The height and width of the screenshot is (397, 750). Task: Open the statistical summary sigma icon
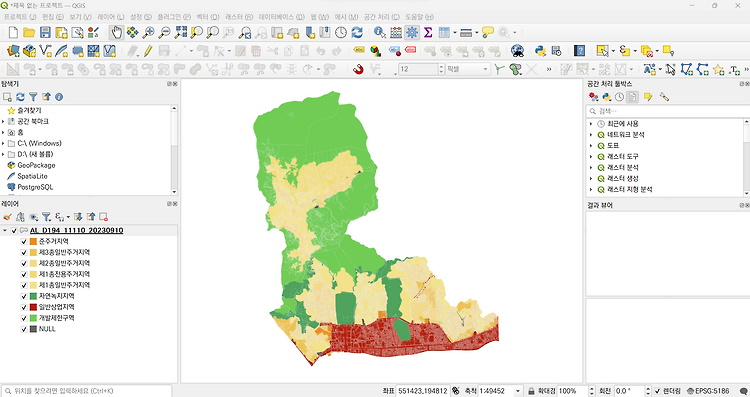pyautogui.click(x=428, y=33)
